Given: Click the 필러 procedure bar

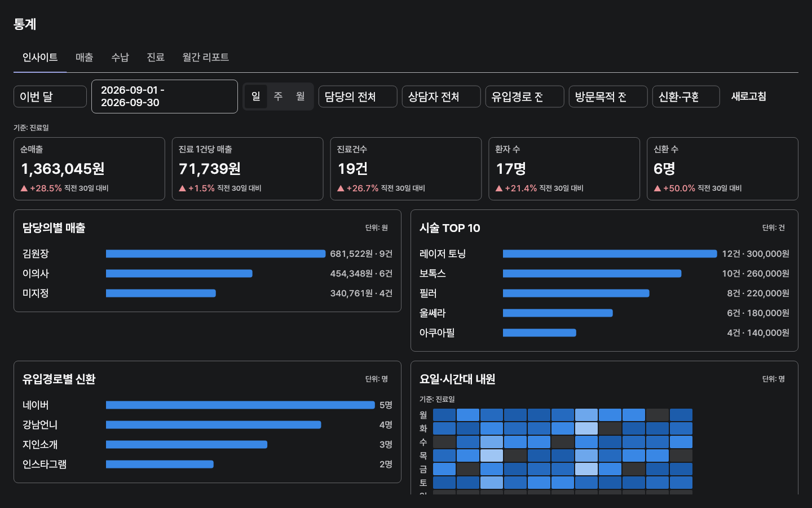Looking at the screenshot, I should point(576,294).
